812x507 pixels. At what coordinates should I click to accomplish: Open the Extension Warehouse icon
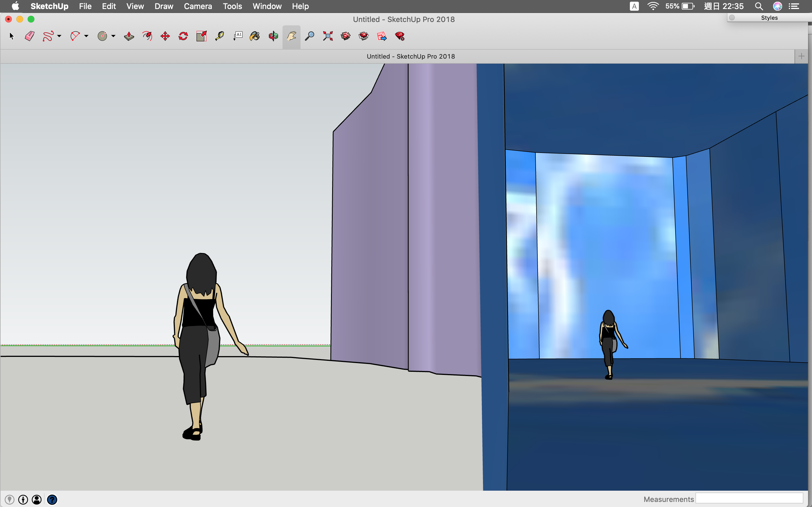[x=364, y=36]
